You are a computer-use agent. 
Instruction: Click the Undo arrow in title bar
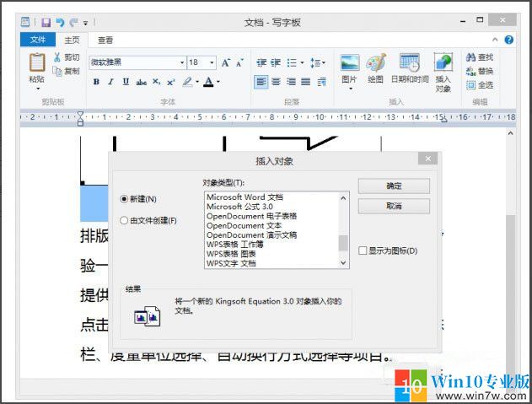click(60, 23)
